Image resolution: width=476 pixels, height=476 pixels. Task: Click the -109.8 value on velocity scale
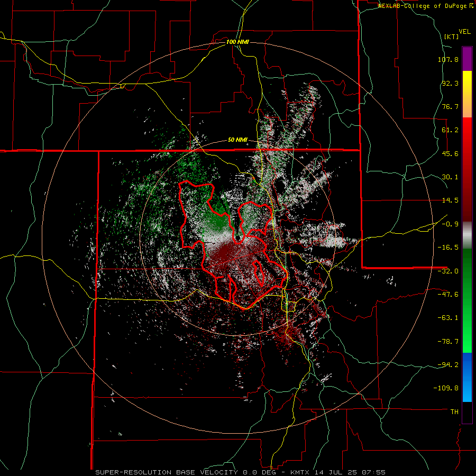(446, 388)
